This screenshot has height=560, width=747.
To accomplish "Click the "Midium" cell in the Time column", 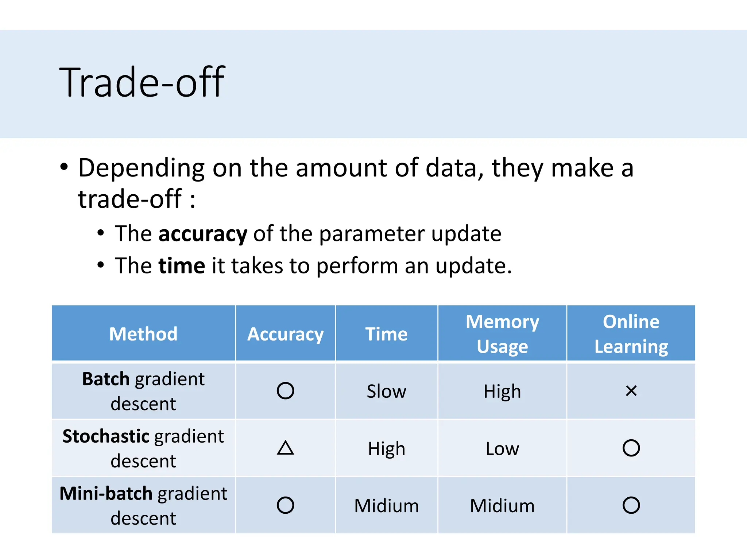I will [386, 506].
